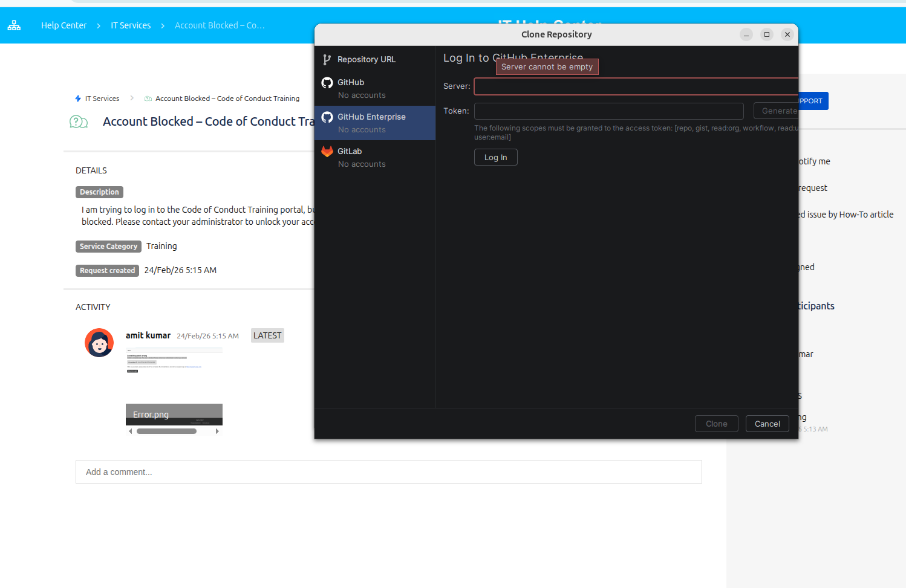906x588 pixels.
Task: Click the lightning bolt IT Services icon
Action: (78, 99)
